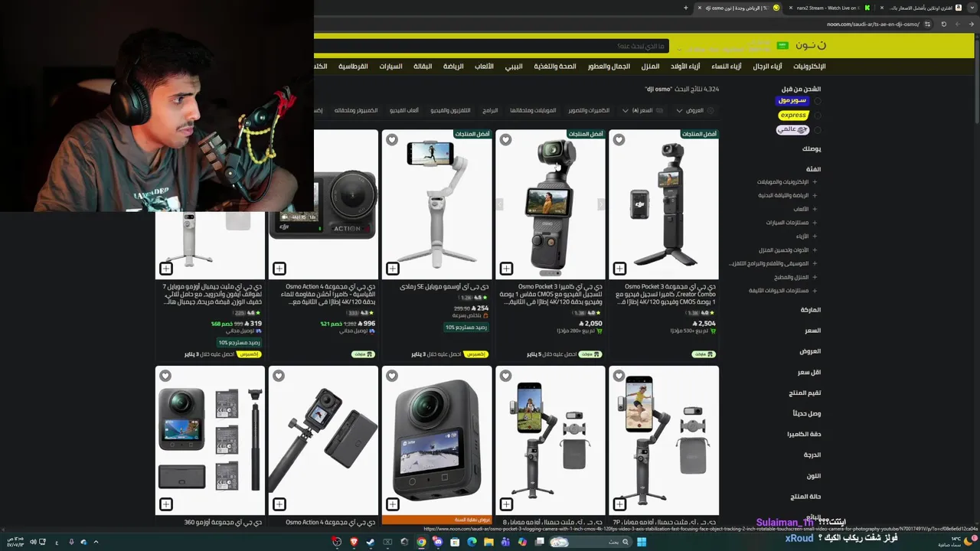Viewport: 980px width, 551px height.
Task: Click the wishlist heart on Osmo Pocket 3 Creator Combo
Action: coord(619,140)
